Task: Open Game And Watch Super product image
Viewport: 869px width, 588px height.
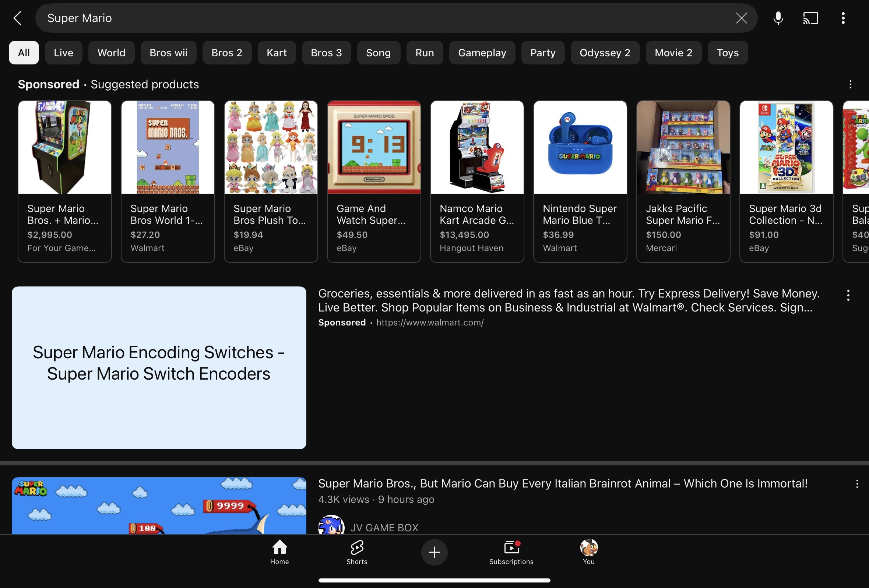Action: (374, 147)
